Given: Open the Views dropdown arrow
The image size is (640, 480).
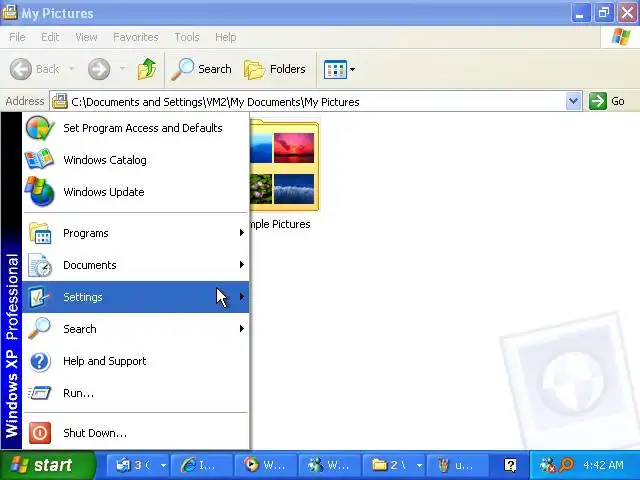Looking at the screenshot, I should click(352, 69).
